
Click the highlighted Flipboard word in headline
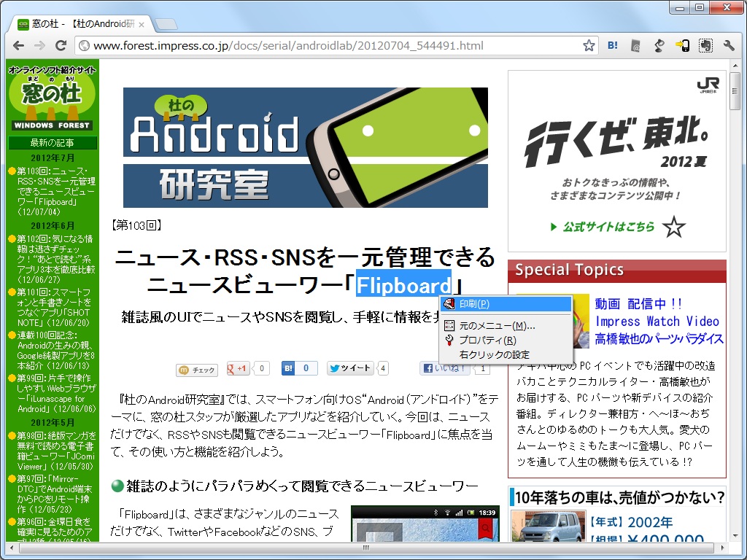click(403, 285)
